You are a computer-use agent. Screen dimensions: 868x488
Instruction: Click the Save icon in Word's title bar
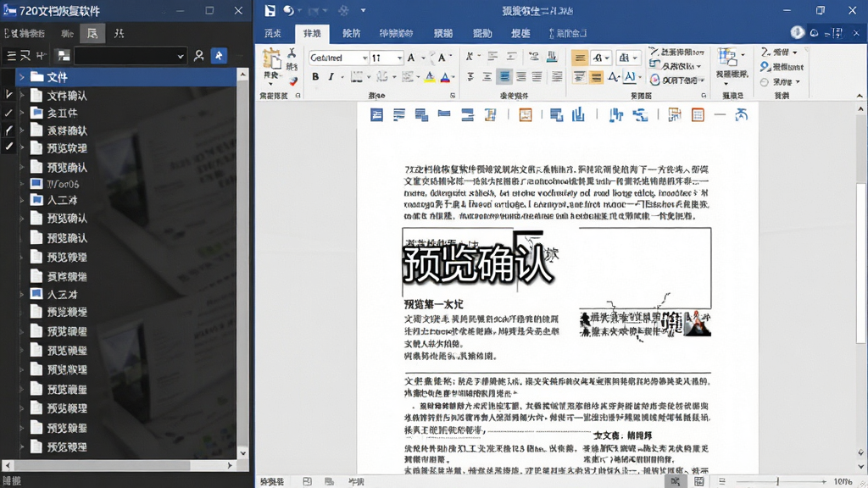pyautogui.click(x=270, y=10)
